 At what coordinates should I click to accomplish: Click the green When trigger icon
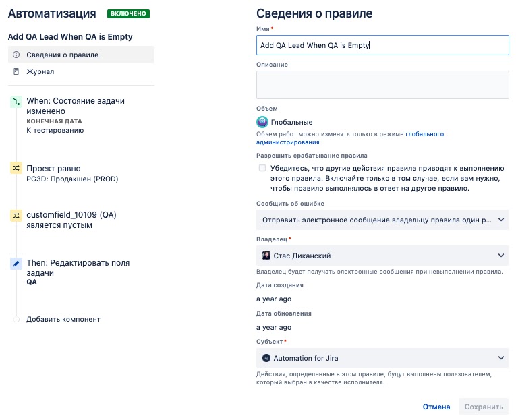[16, 102]
